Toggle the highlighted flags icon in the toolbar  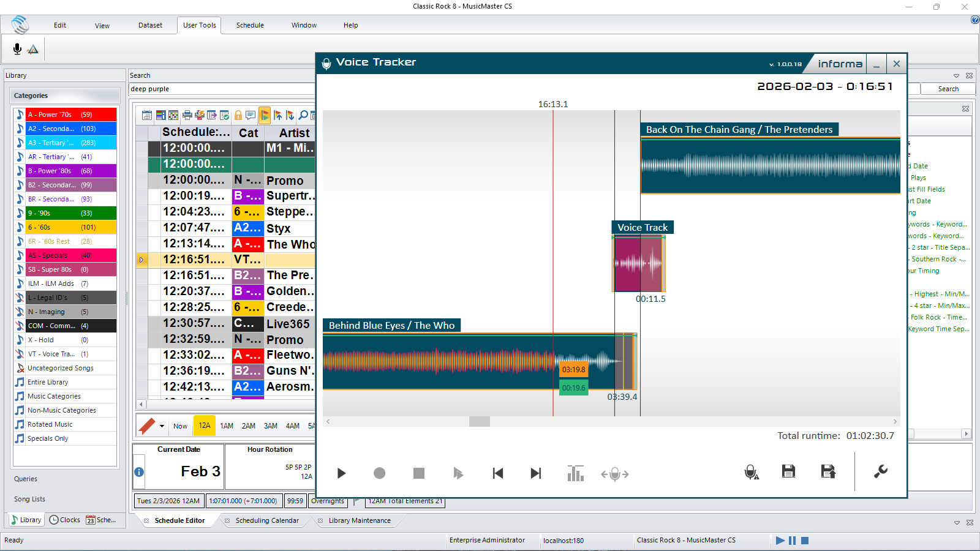tap(265, 115)
